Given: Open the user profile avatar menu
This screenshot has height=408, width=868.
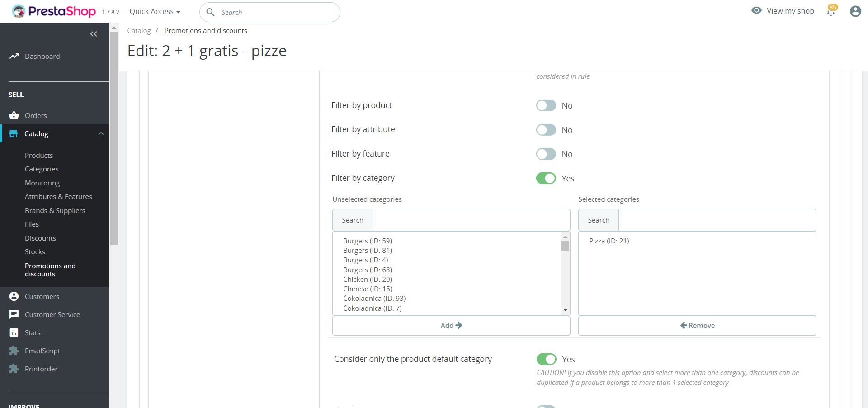Looking at the screenshot, I should coord(855,11).
